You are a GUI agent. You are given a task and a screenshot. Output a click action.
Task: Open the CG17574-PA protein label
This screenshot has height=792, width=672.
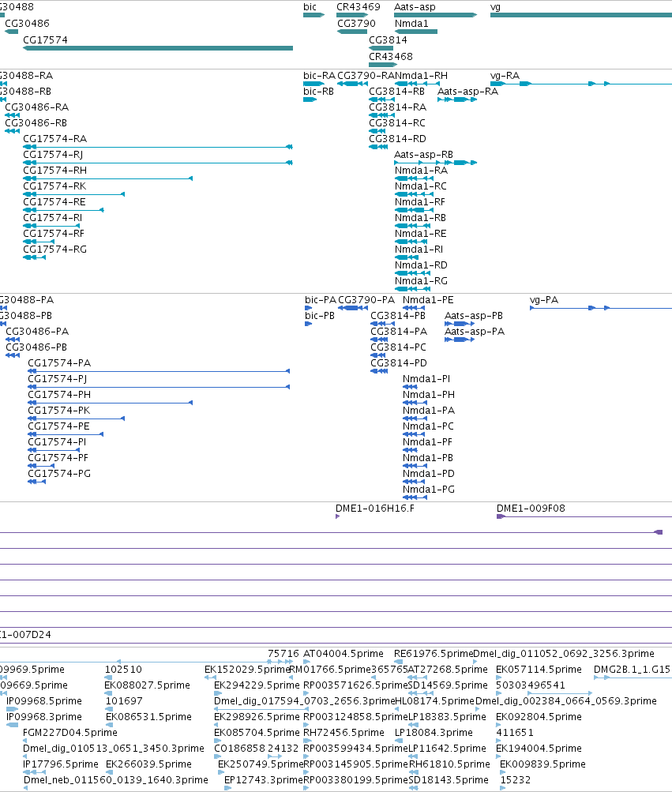point(59,363)
